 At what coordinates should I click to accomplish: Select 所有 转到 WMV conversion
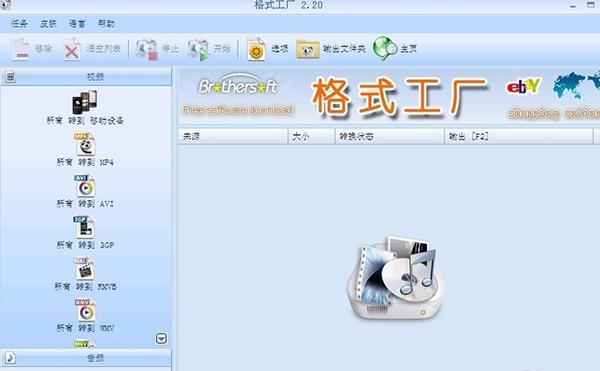coord(85,316)
